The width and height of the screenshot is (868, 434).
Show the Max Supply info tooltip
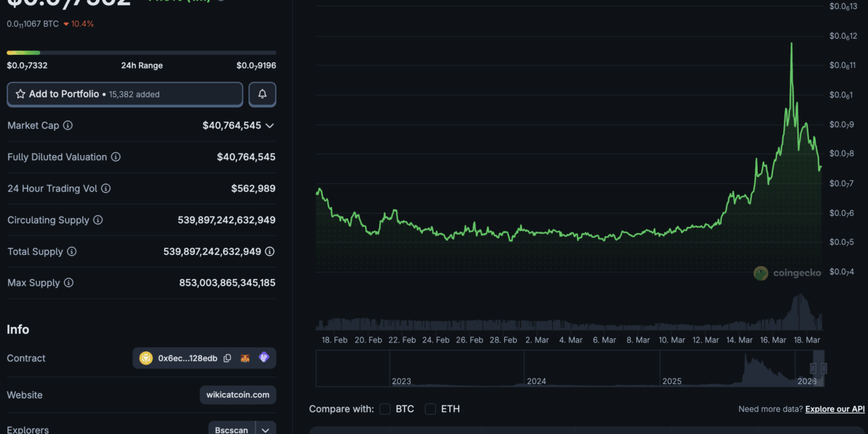68,283
